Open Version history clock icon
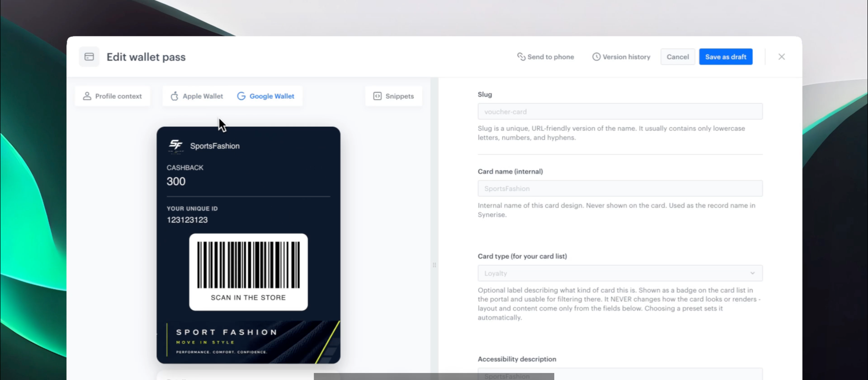 tap(596, 57)
